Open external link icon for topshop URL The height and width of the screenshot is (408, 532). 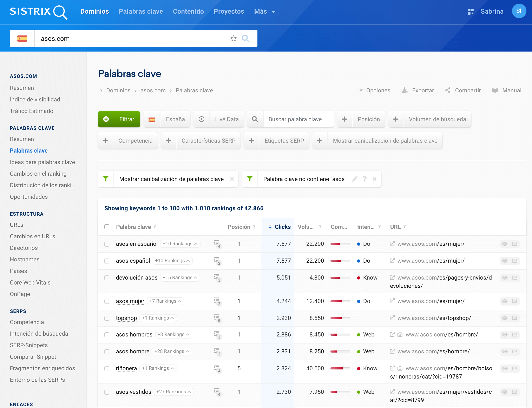(392, 318)
